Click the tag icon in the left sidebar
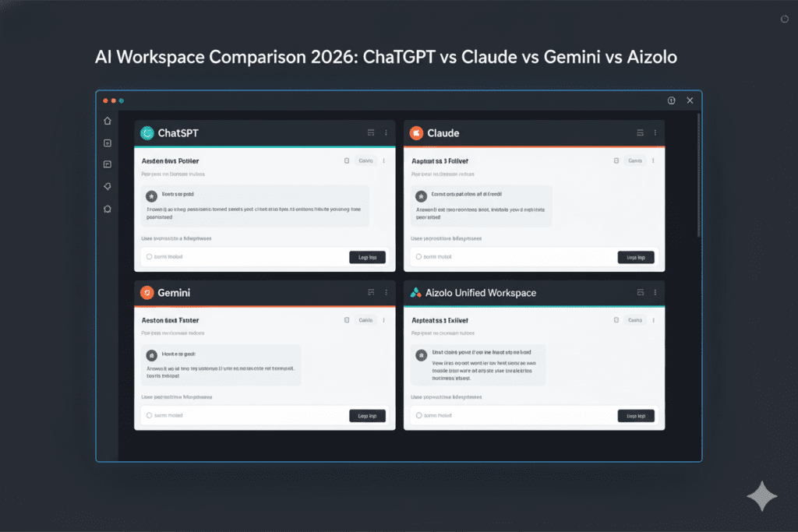798x532 pixels. point(107,186)
